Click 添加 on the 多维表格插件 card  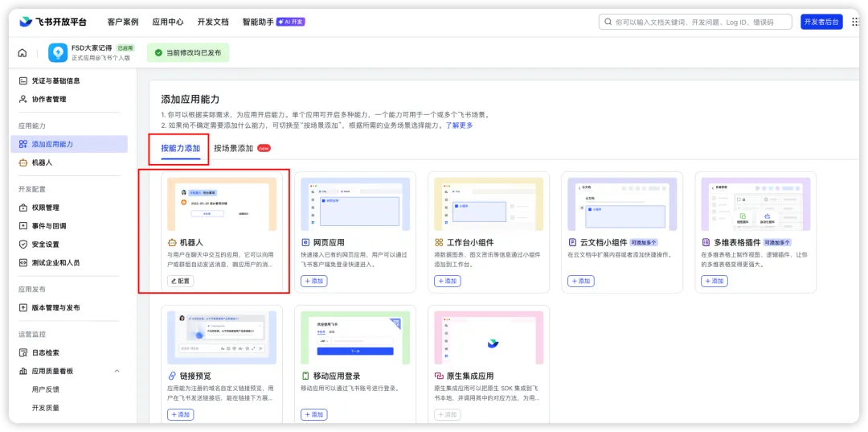click(x=714, y=282)
